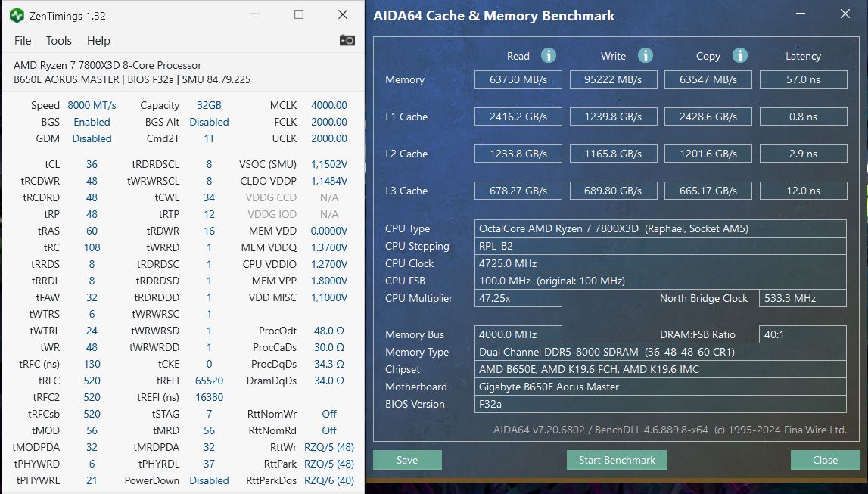868x494 pixels.
Task: Click the L3 Cache copy 665.17 GB/s field
Action: (x=708, y=191)
